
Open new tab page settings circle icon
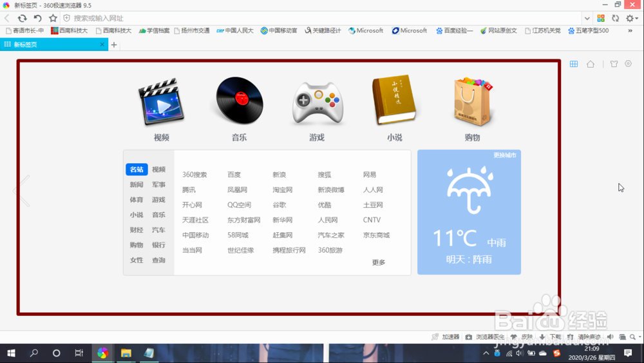pyautogui.click(x=629, y=64)
